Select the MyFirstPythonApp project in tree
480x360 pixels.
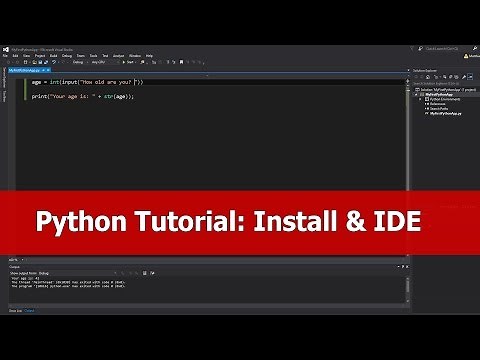pos(439,95)
